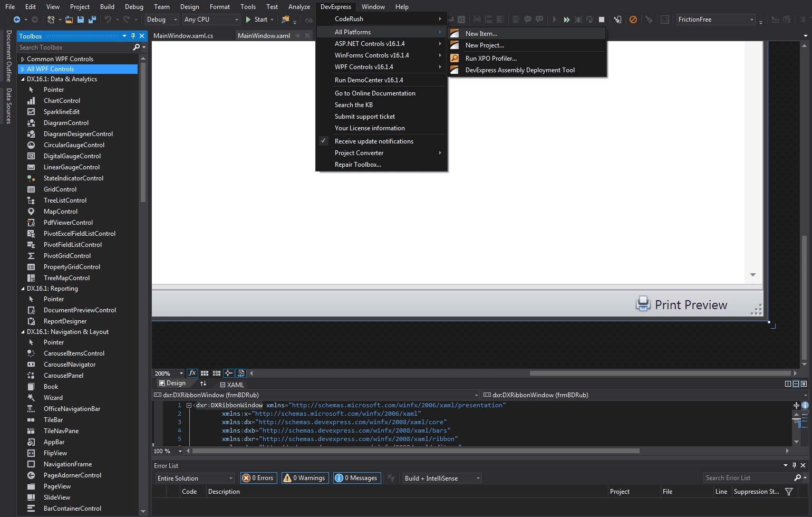Screen dimensions: 812x517
Task: Click the swap panes arrows icon
Action: (203, 384)
